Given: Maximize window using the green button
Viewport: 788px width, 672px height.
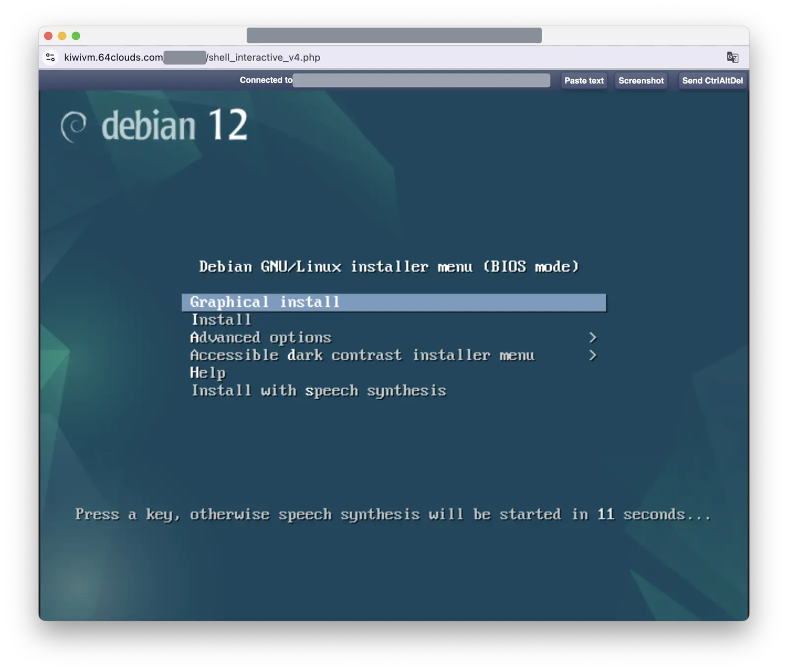Looking at the screenshot, I should 76,36.
